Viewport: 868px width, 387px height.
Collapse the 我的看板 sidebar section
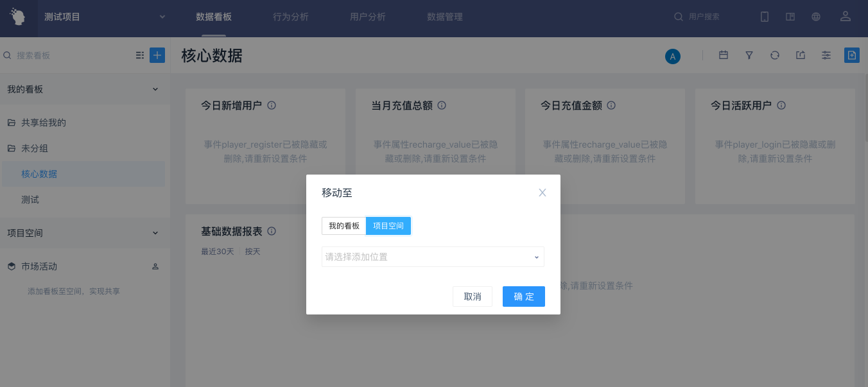pos(155,89)
